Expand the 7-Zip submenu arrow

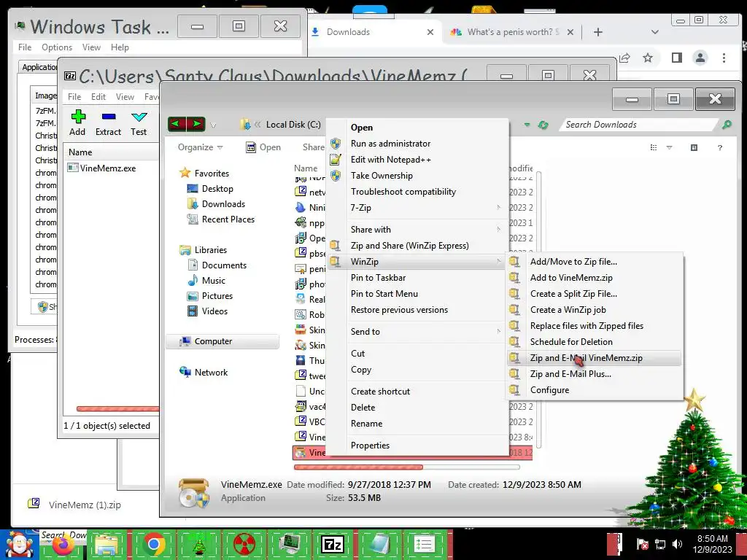coord(498,207)
